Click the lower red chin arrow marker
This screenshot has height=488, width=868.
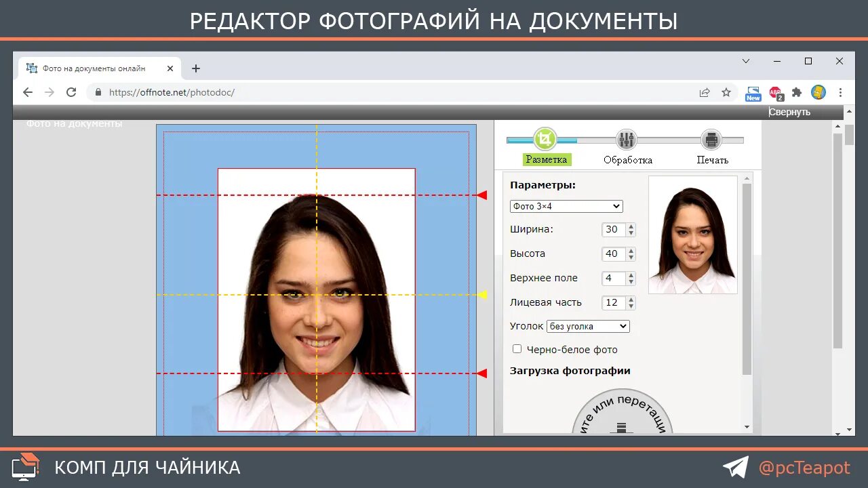tap(481, 373)
